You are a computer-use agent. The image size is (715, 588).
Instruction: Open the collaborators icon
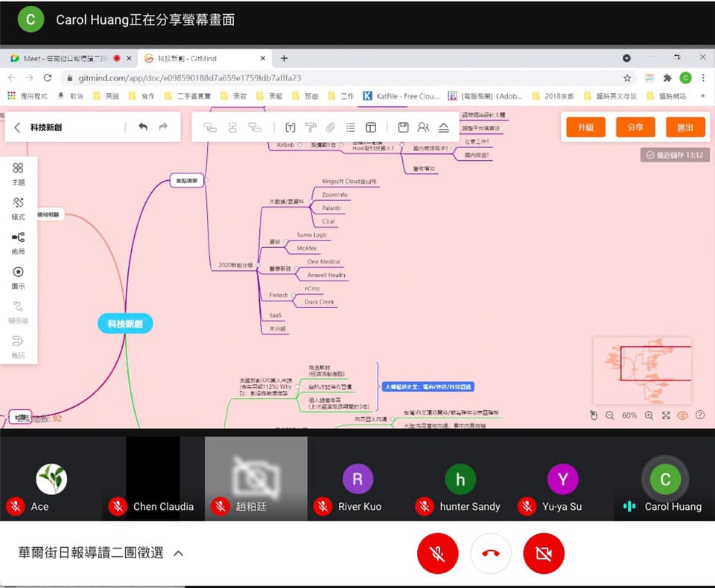click(423, 127)
